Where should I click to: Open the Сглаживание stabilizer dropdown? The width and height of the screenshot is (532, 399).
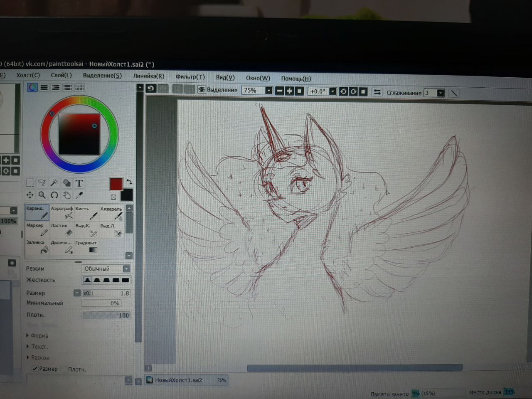441,93
